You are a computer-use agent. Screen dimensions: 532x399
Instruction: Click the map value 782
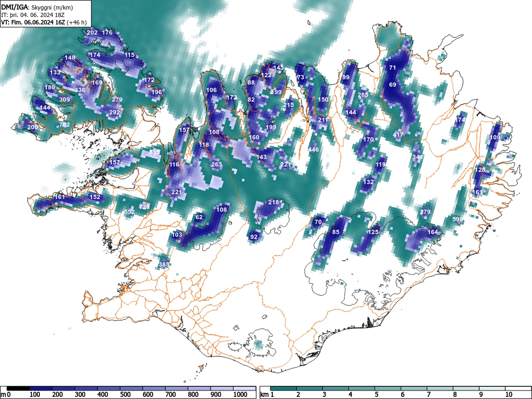pyautogui.click(x=64, y=124)
